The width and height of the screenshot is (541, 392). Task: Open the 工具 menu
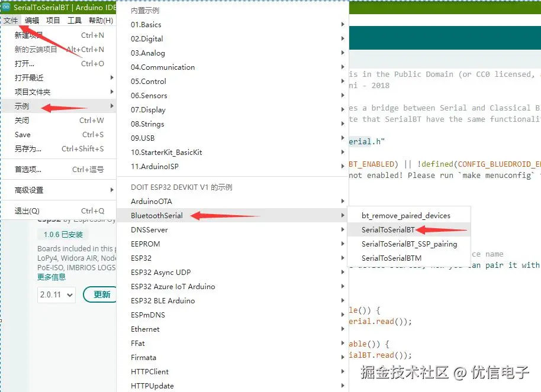[x=75, y=20]
